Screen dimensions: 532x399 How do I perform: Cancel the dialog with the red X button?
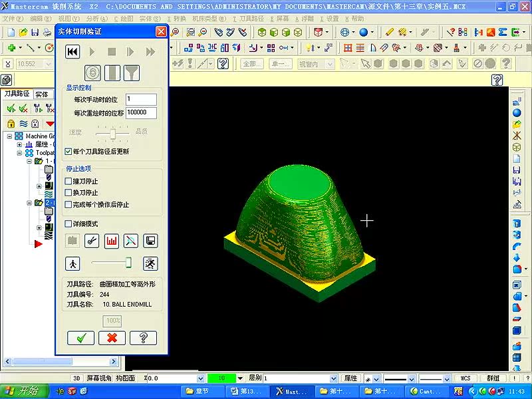tap(112, 338)
